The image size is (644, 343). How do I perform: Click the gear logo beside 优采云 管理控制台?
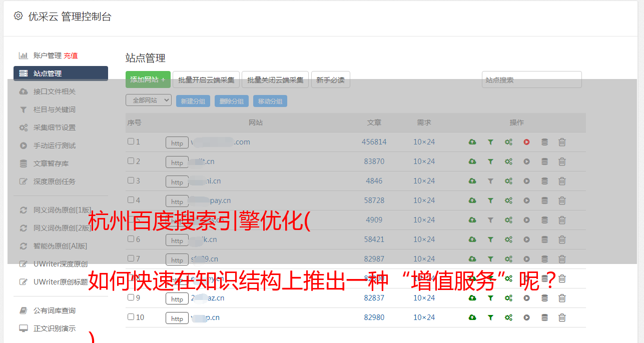[18, 16]
